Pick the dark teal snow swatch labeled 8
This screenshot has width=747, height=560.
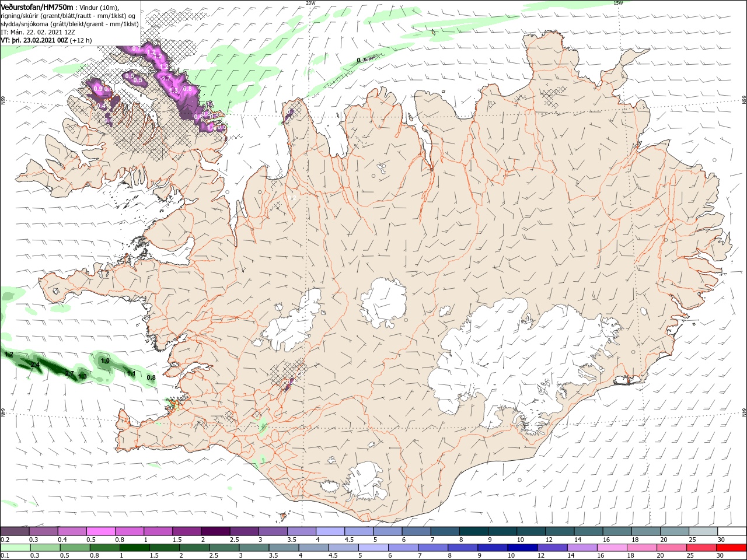coord(474,531)
